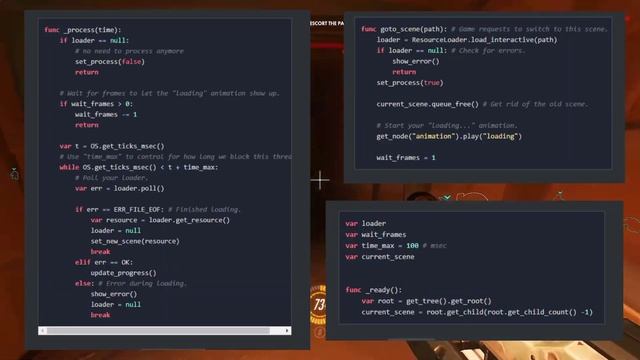640x360 pixels.
Task: Click the "ResourceLoader.load_interactive(path)" line
Action: click(467, 40)
